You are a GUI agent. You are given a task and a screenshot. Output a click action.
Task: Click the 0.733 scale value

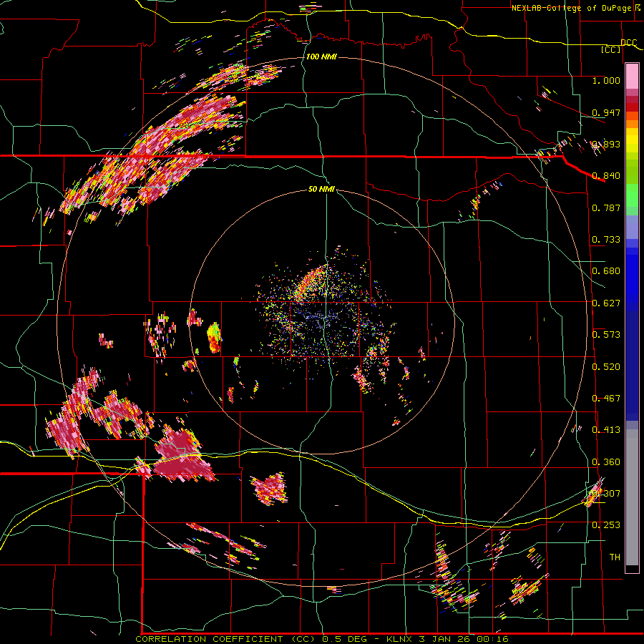pyautogui.click(x=606, y=240)
